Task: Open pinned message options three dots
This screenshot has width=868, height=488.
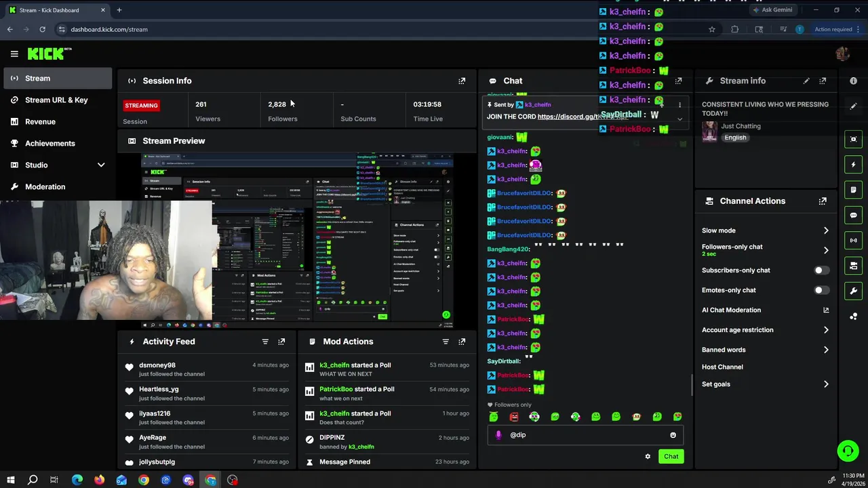Action: (x=679, y=105)
